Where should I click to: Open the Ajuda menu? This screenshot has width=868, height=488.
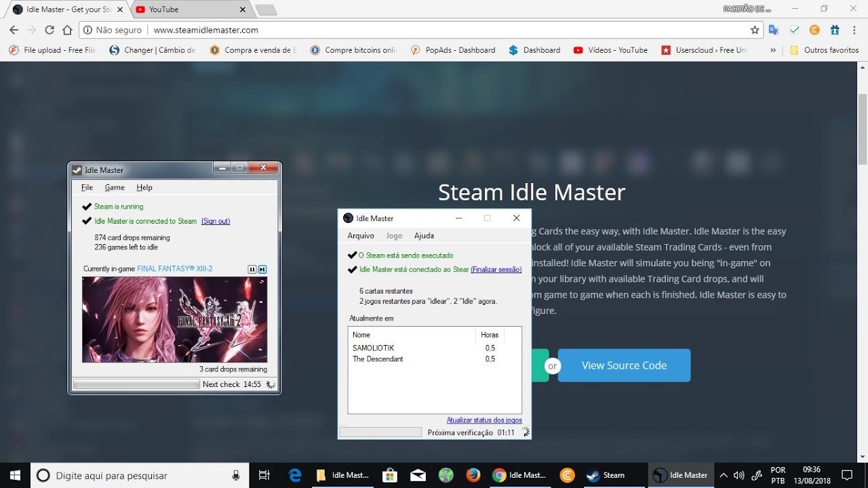click(x=424, y=236)
